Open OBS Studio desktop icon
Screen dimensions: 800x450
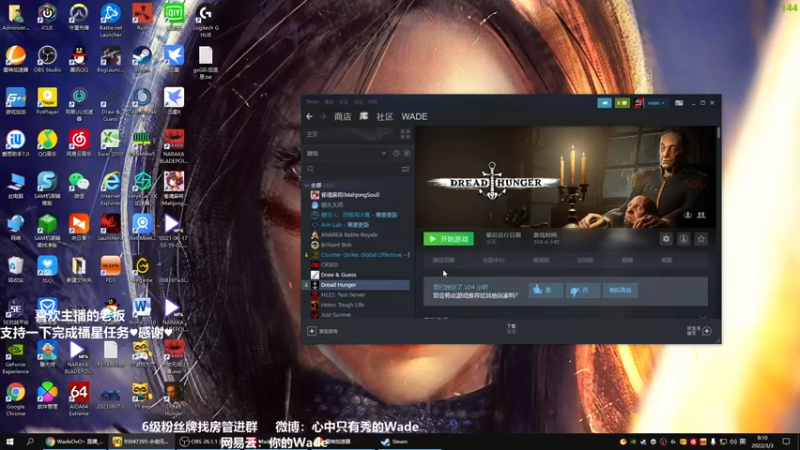click(47, 59)
